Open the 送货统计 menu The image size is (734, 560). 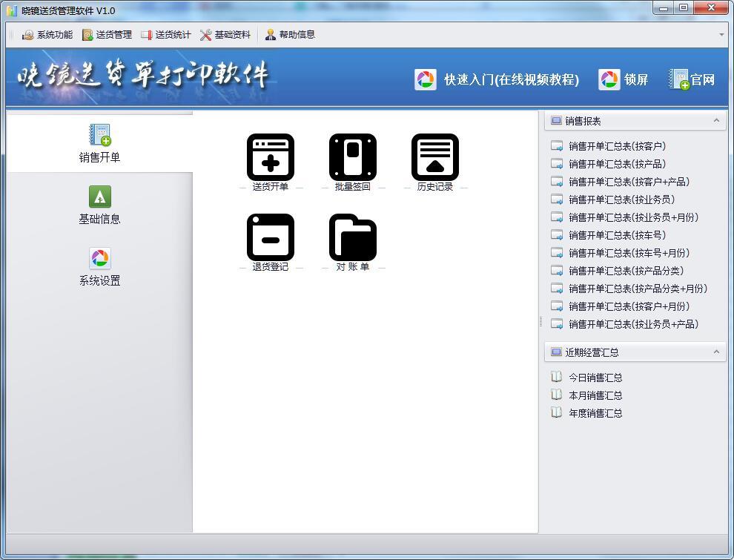click(x=166, y=35)
